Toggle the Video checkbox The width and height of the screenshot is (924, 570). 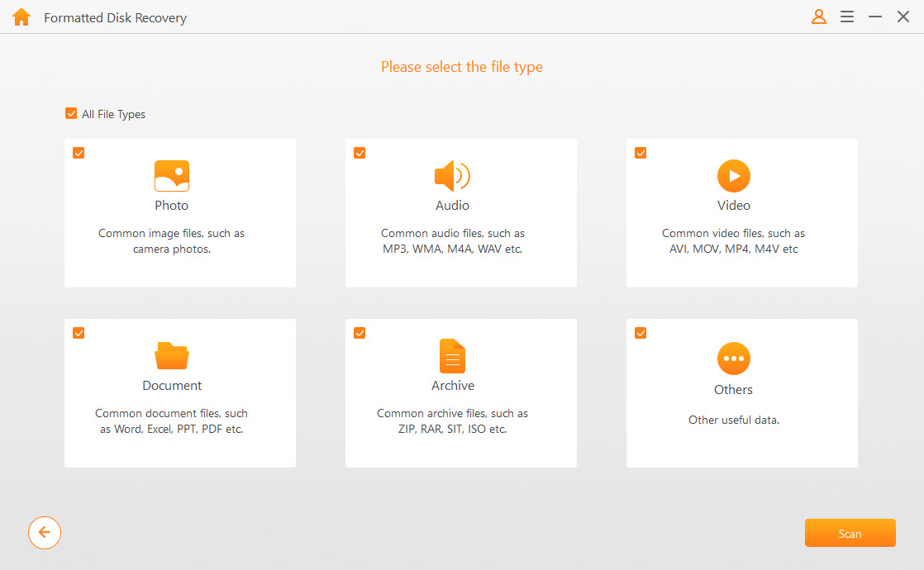641,153
